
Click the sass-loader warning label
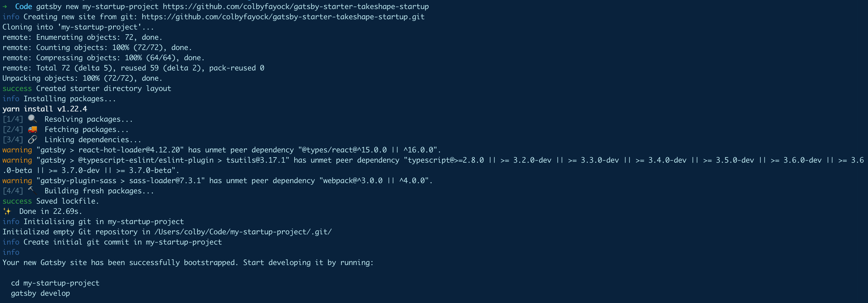pyautogui.click(x=17, y=180)
